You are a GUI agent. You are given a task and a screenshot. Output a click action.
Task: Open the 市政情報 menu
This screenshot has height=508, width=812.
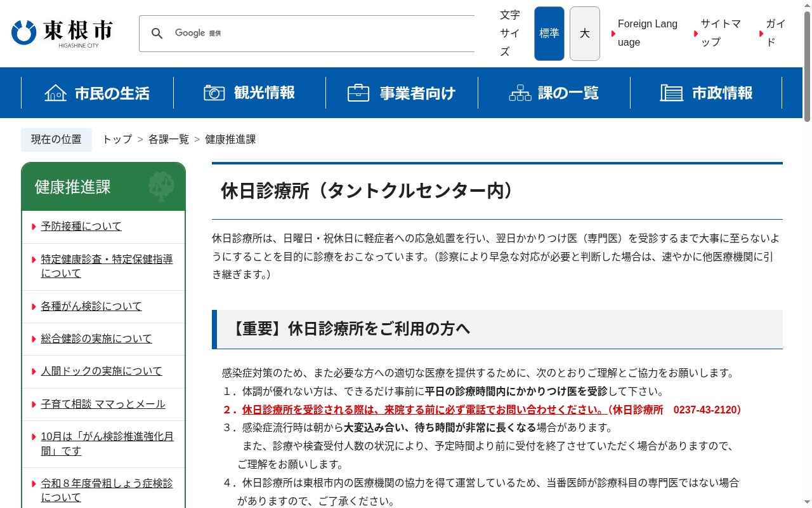click(706, 93)
